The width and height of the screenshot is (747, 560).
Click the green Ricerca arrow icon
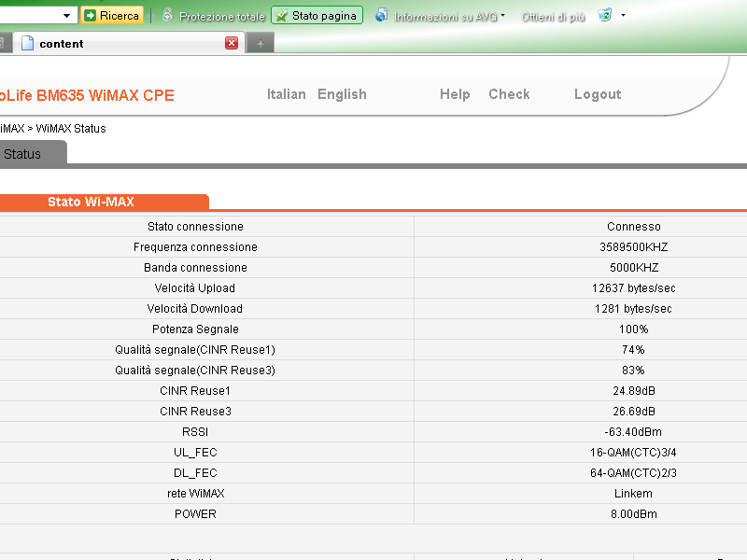point(90,16)
